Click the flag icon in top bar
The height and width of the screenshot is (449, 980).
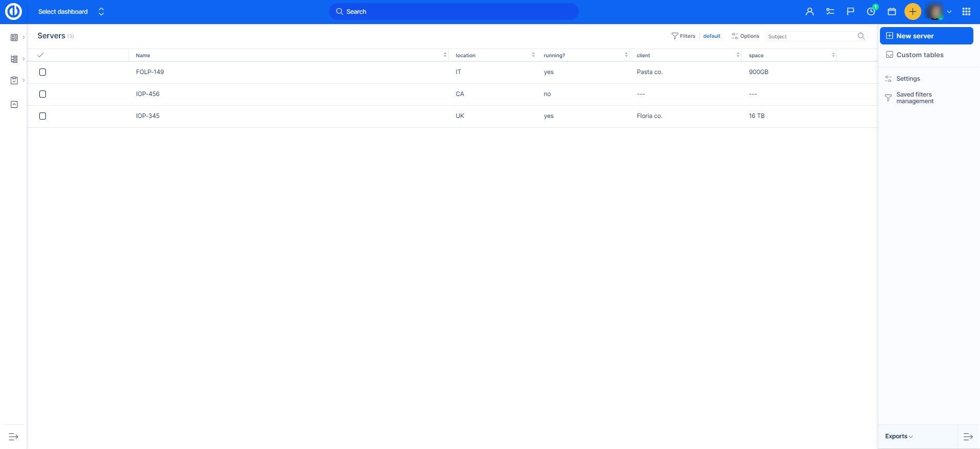[x=850, y=11]
